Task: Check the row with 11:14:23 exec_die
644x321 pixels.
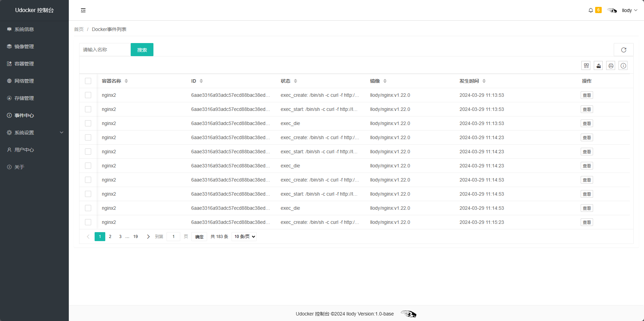Action: pyautogui.click(x=88, y=166)
